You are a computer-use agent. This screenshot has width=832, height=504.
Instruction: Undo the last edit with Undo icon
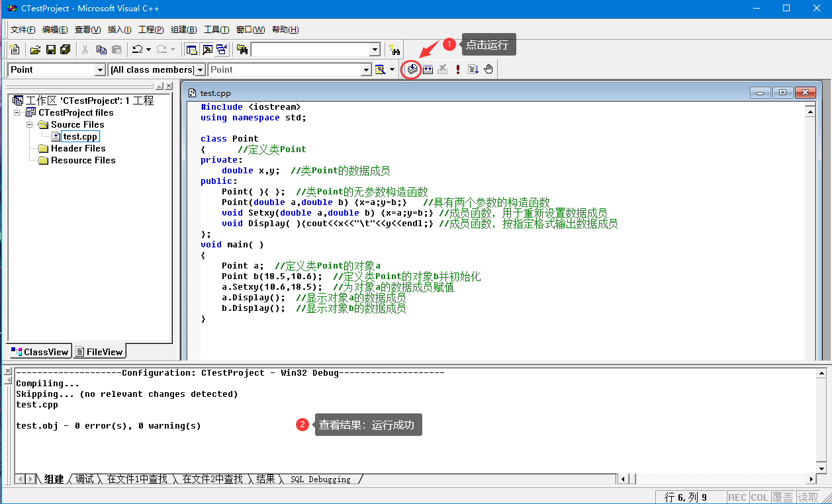[x=138, y=50]
